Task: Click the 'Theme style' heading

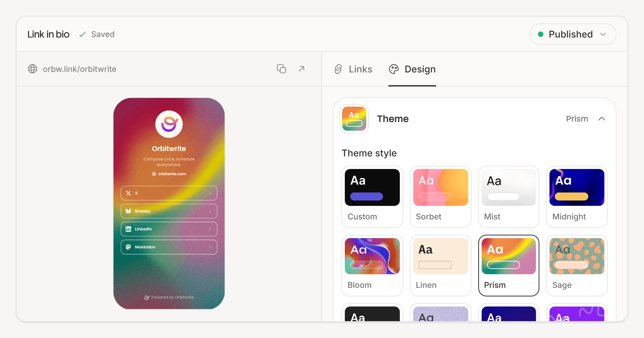Action: (369, 153)
